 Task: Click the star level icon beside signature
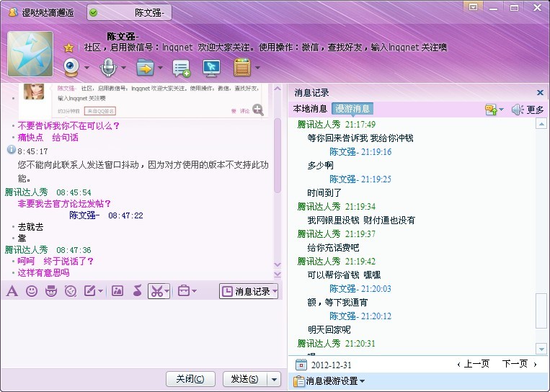click(x=68, y=48)
